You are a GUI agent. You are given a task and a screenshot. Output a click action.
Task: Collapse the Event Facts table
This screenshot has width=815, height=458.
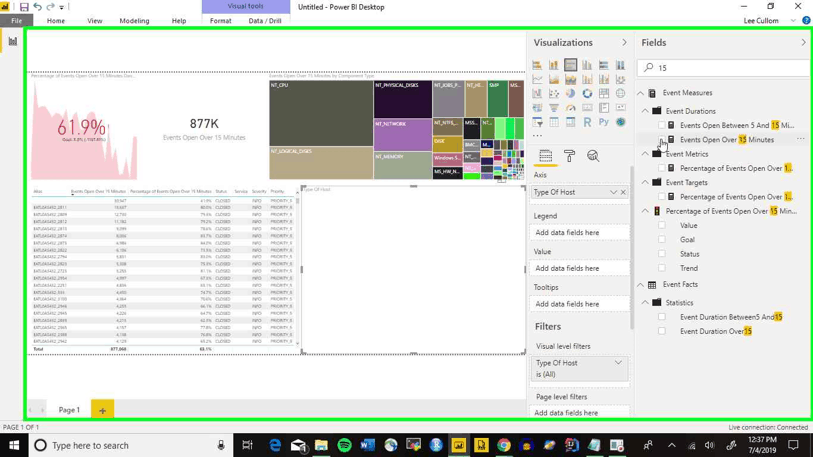pos(641,285)
